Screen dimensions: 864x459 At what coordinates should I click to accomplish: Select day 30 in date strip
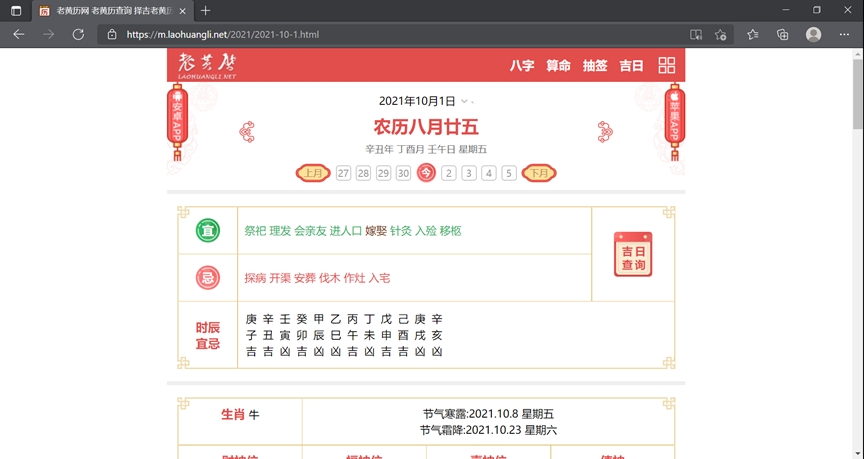click(x=403, y=173)
